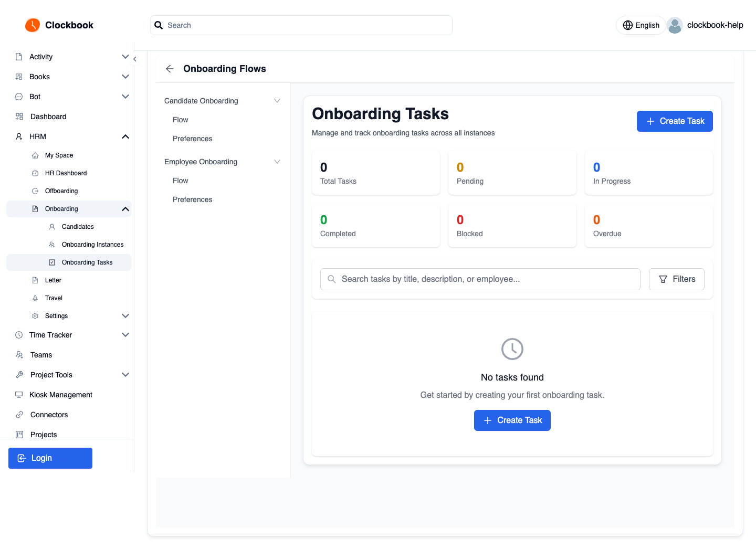Image resolution: width=756 pixels, height=549 pixels.
Task: Open the Filters button
Action: click(677, 279)
